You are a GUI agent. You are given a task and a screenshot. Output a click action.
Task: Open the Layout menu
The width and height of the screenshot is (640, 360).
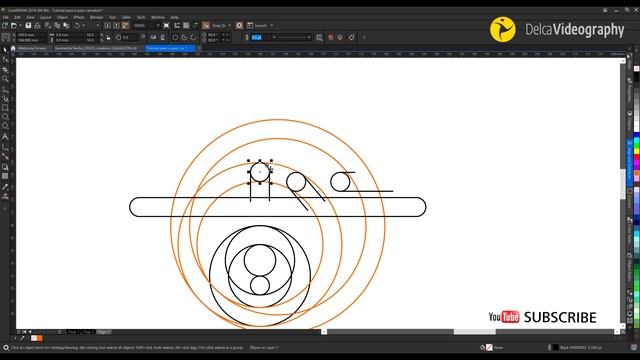45,18
